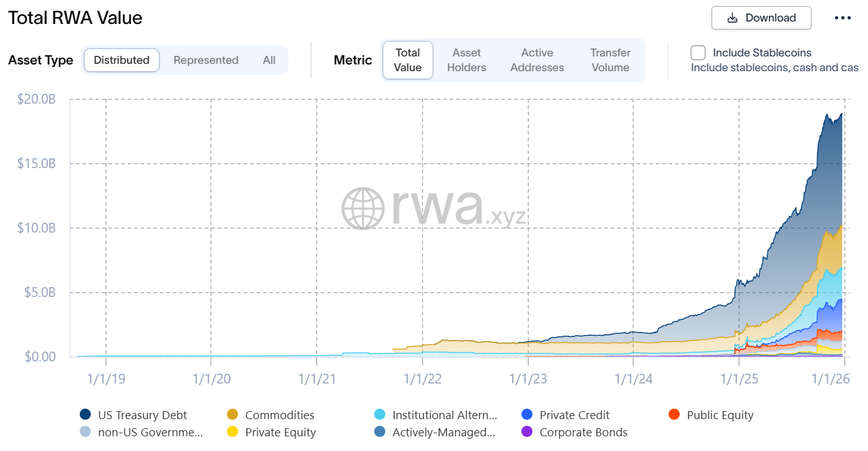Enable the Include Stablecoins checkbox
The width and height of the screenshot is (868, 451).
[698, 53]
